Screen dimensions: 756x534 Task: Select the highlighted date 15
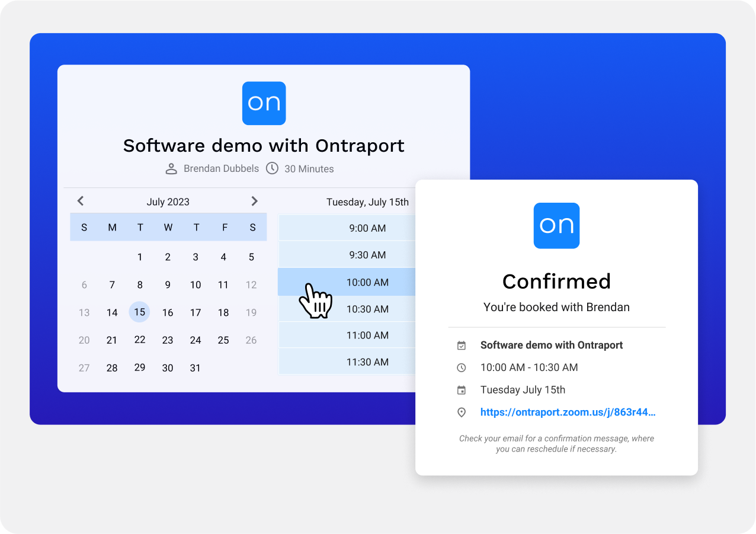coord(139,312)
